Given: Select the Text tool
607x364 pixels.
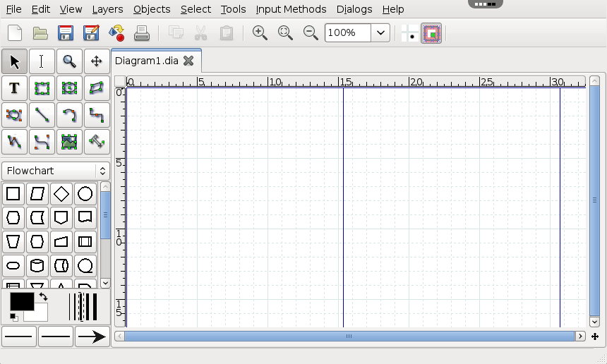Looking at the screenshot, I should click(x=14, y=88).
